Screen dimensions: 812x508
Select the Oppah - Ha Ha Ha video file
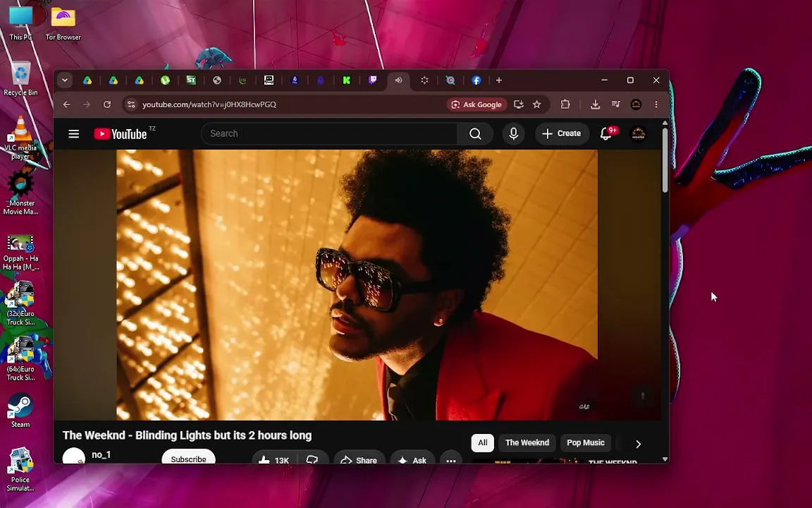click(x=20, y=253)
